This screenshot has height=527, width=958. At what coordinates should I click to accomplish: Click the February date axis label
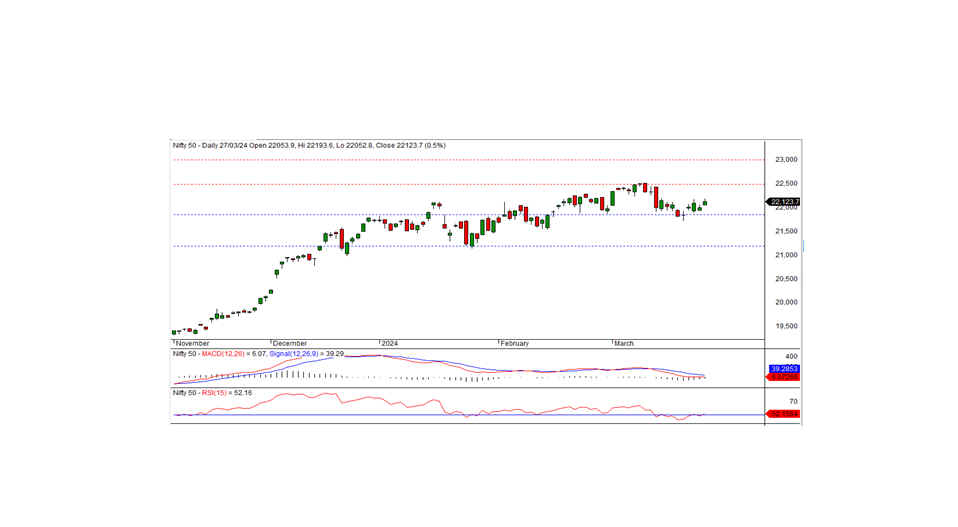coord(514,344)
